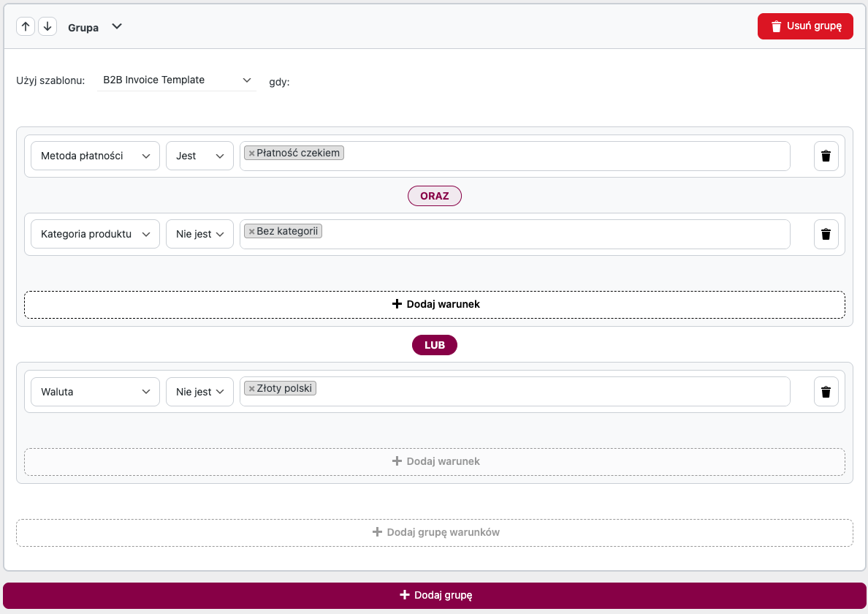The width and height of the screenshot is (868, 614).
Task: Delete the Waluta condition row
Action: coord(826,392)
